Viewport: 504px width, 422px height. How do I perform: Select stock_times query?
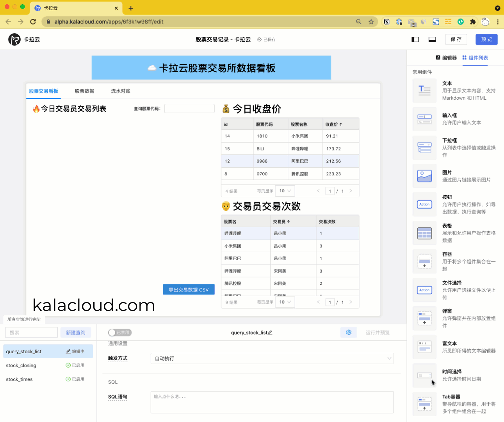pos(48,379)
